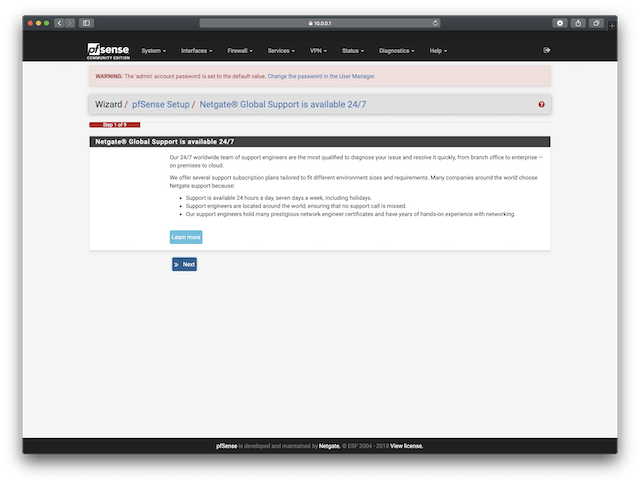Viewport: 640px width, 484px height.
Task: Click the logout icon in navbar
Action: (547, 50)
